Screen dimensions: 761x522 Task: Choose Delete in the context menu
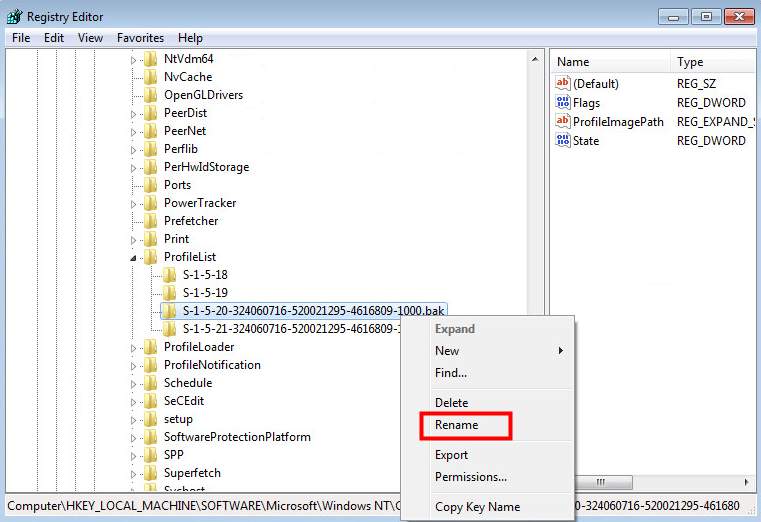488,403
